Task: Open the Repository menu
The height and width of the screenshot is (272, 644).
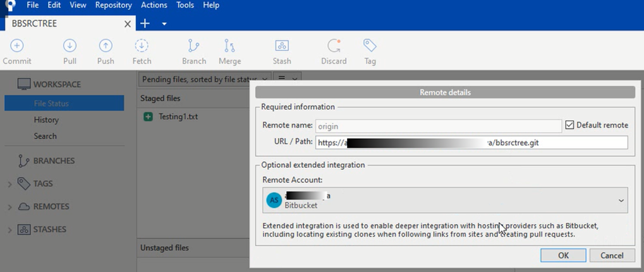Action: [x=113, y=5]
